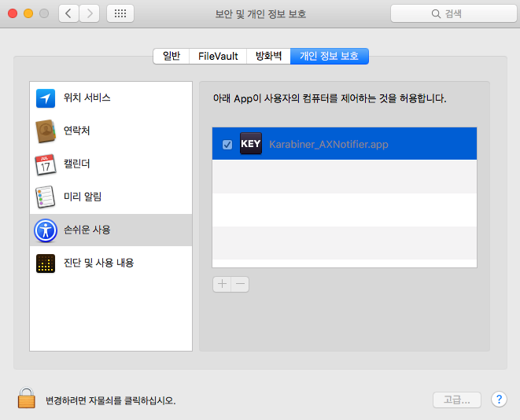Image resolution: width=520 pixels, height=420 pixels.
Task: Switch to the 방화벽 tab
Action: pos(268,56)
